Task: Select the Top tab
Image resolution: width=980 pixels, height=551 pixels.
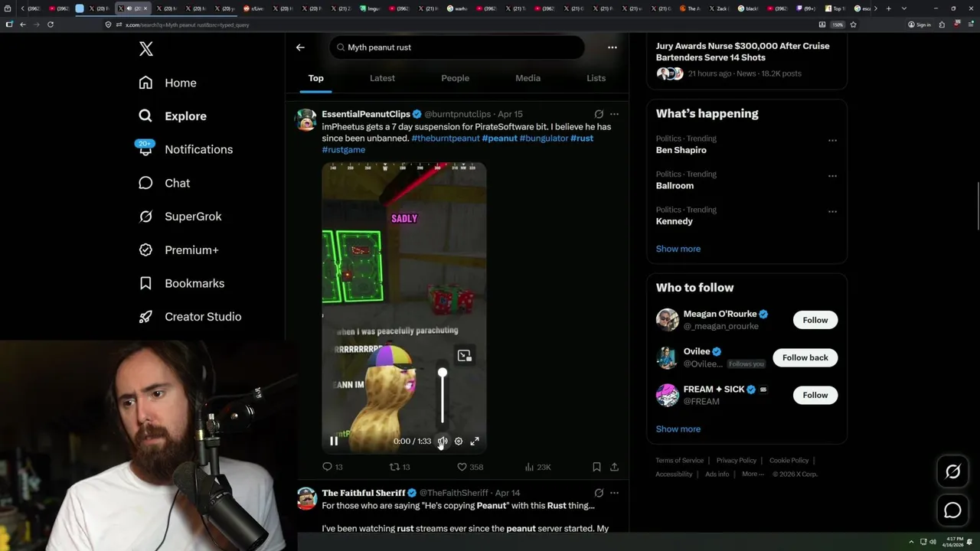Action: [x=315, y=78]
